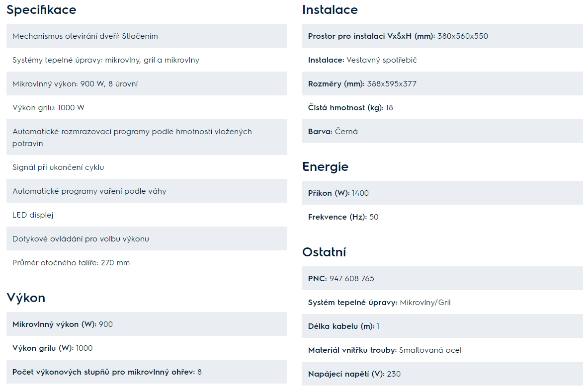Viewport: 588px width, 390px height.
Task: Click the Výkon grilu: 1000 W row
Action: (147, 108)
